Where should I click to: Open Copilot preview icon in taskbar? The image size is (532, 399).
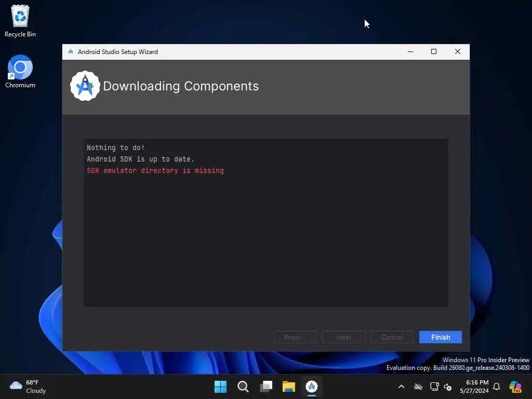[x=515, y=387]
